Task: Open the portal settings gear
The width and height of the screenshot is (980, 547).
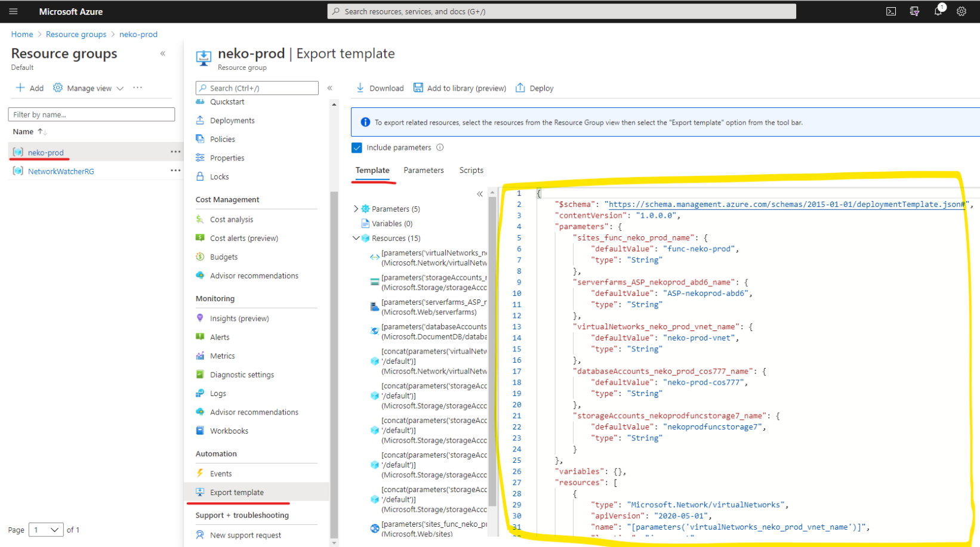Action: point(961,11)
